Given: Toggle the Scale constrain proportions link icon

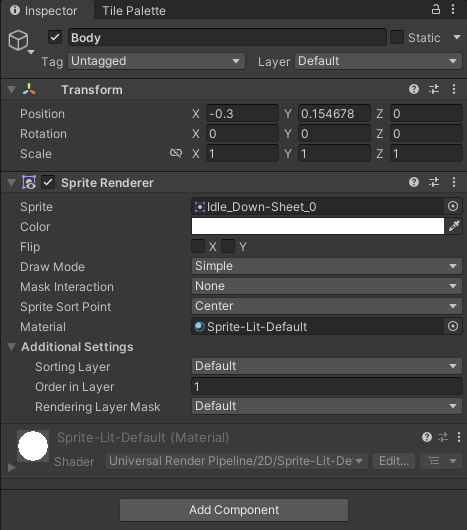Looking at the screenshot, I should 176,153.
